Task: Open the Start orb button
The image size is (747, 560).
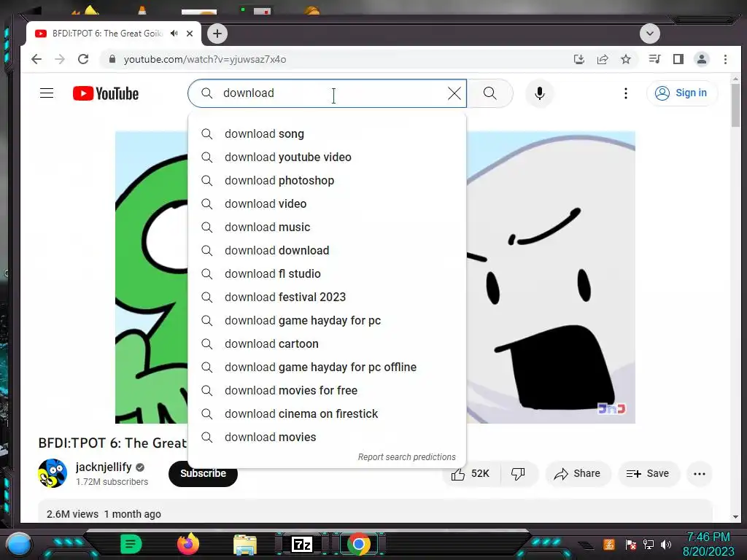Action: (x=19, y=544)
